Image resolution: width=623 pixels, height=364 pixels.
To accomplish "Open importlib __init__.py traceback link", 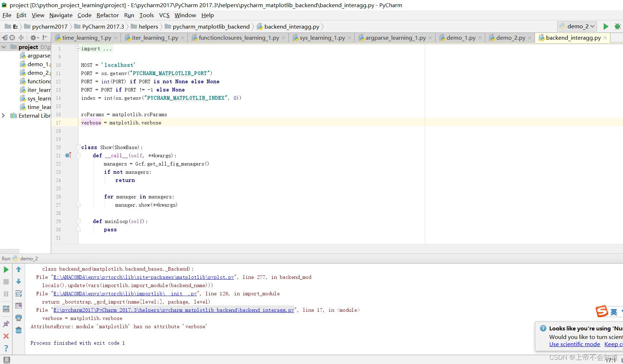I will [125, 294].
